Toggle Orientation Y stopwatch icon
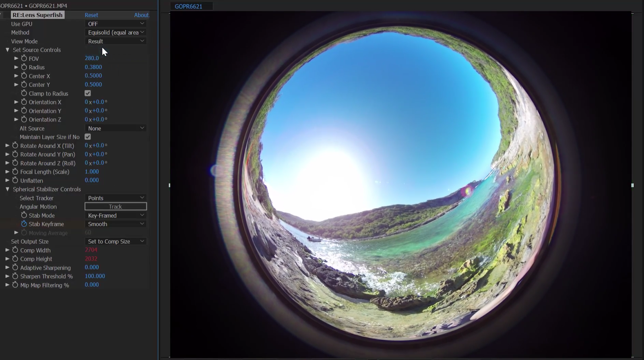Screen dimensions: 644x360 point(24,111)
